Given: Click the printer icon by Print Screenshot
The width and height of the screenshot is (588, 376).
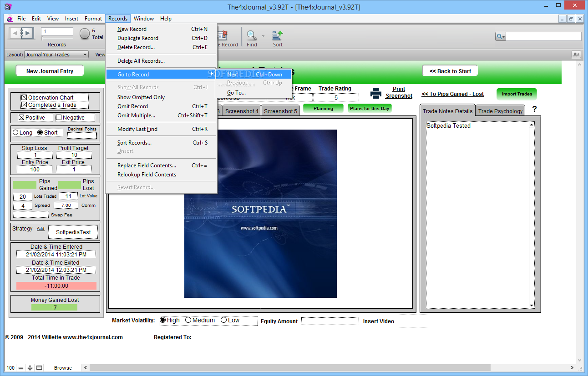Looking at the screenshot, I should [376, 93].
